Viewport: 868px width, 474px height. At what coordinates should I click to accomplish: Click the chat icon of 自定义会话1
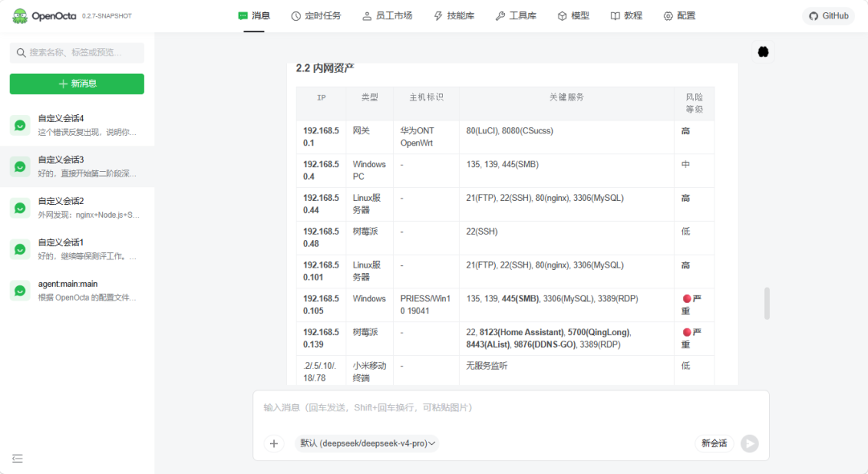coord(20,249)
